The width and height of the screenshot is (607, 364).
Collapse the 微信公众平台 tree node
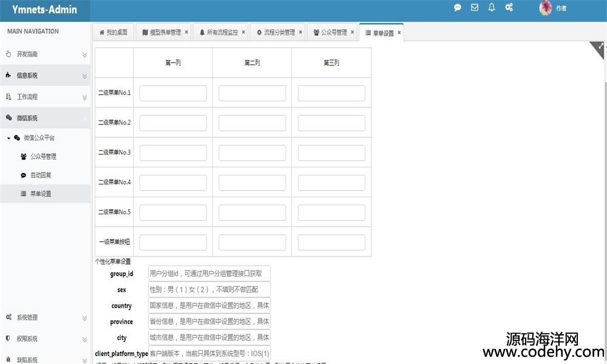pos(9,138)
